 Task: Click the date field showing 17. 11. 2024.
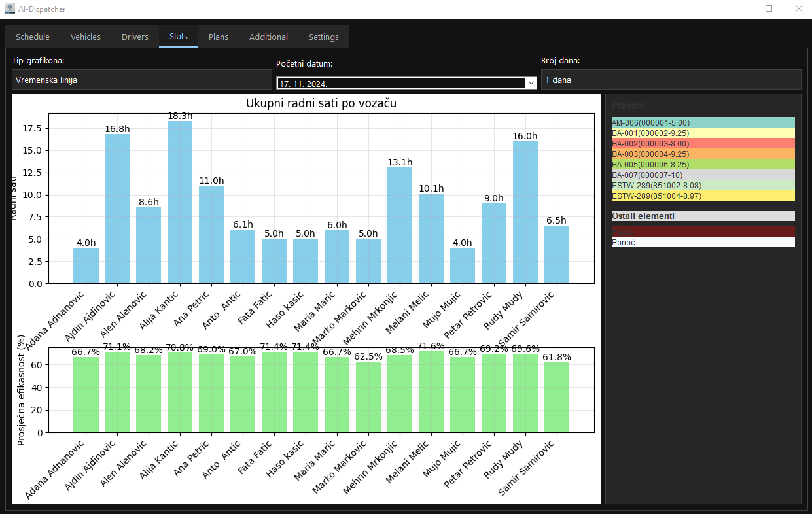click(x=399, y=83)
